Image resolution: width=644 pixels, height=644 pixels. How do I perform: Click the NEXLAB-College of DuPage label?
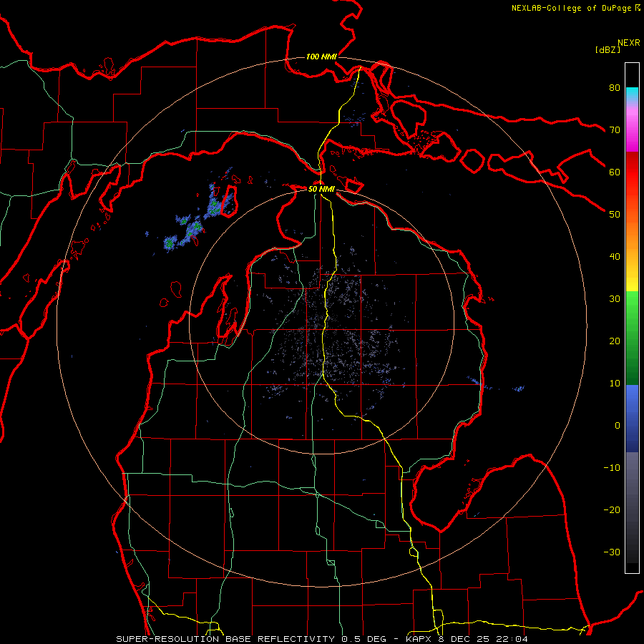pyautogui.click(x=571, y=8)
